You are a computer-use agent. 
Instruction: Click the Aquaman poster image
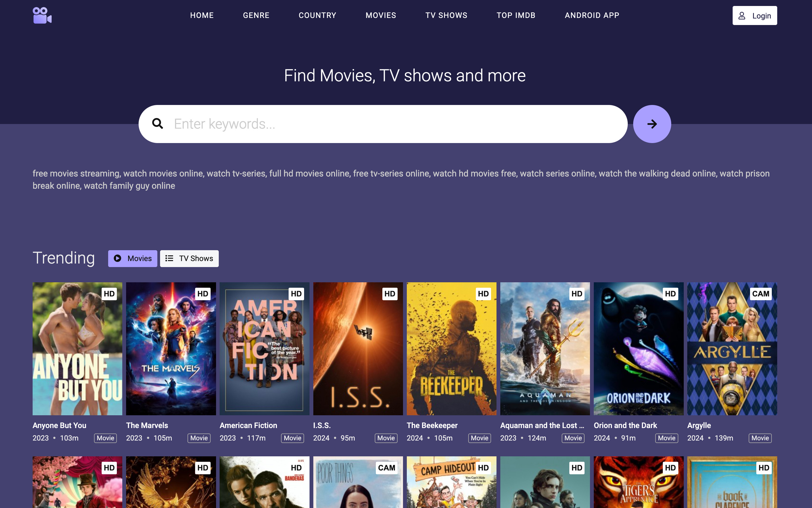pyautogui.click(x=545, y=349)
